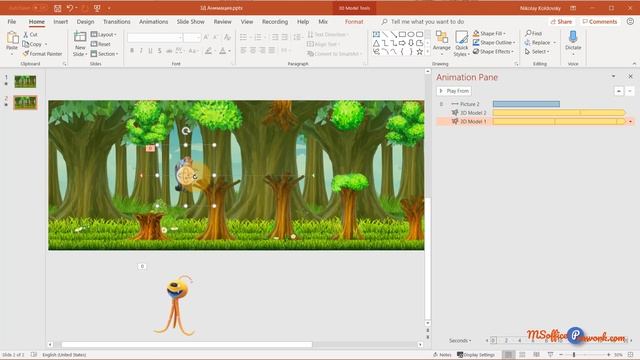Select slide 1 thumbnail

[25, 82]
